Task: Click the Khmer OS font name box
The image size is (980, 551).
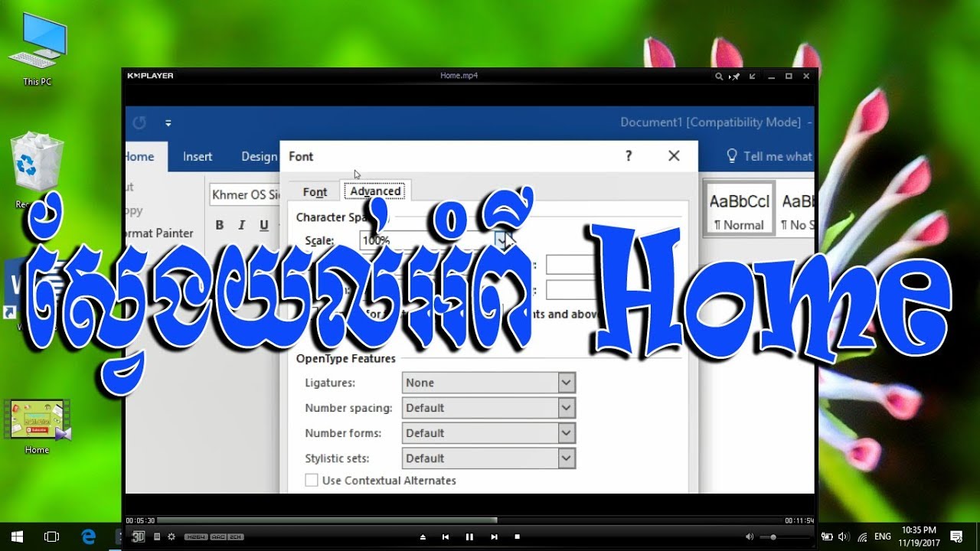Action: pyautogui.click(x=246, y=194)
